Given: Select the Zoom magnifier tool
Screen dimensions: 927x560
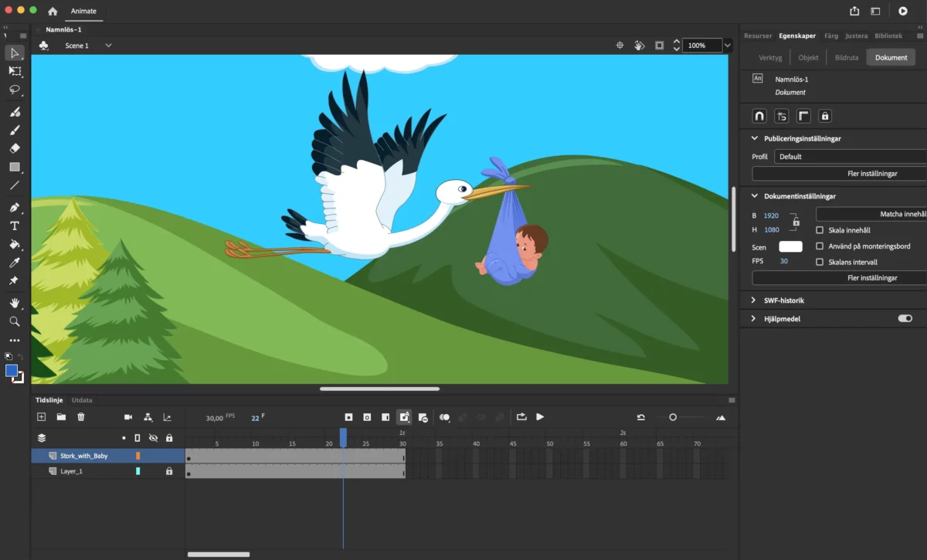Looking at the screenshot, I should coord(15,321).
